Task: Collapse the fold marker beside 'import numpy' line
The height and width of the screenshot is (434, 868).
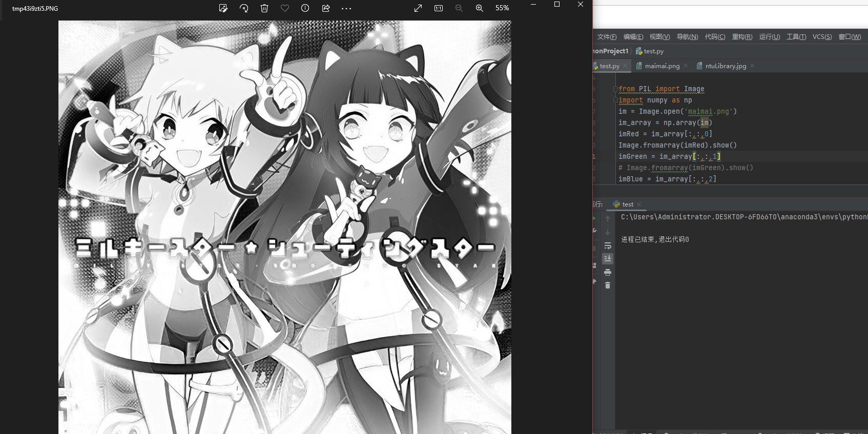Action: 615,100
